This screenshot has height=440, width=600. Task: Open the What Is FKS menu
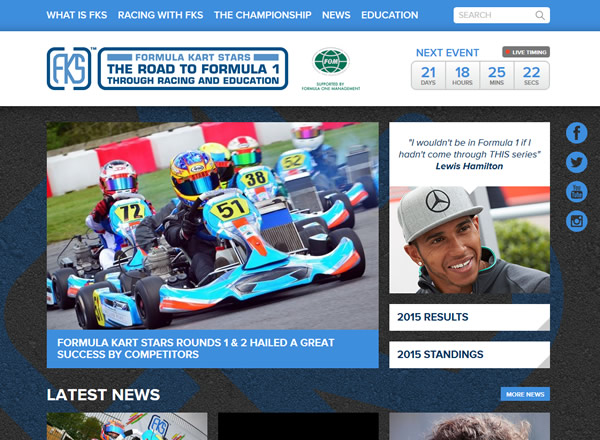pos(77,15)
